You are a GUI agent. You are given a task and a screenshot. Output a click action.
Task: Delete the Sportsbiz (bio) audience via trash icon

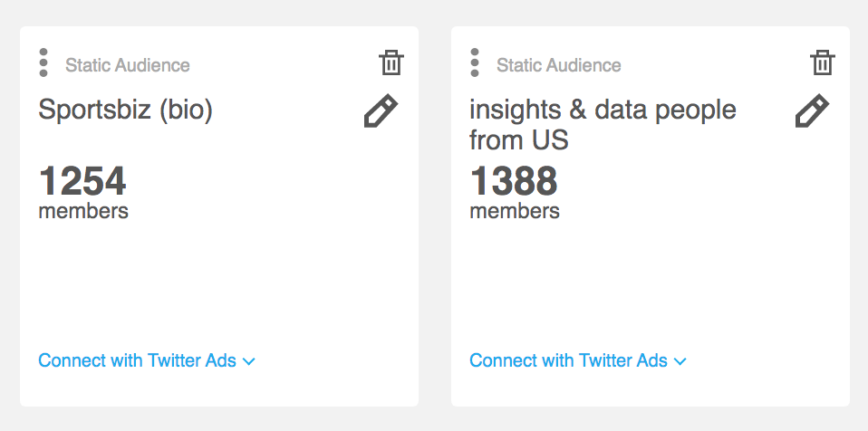pos(391,62)
